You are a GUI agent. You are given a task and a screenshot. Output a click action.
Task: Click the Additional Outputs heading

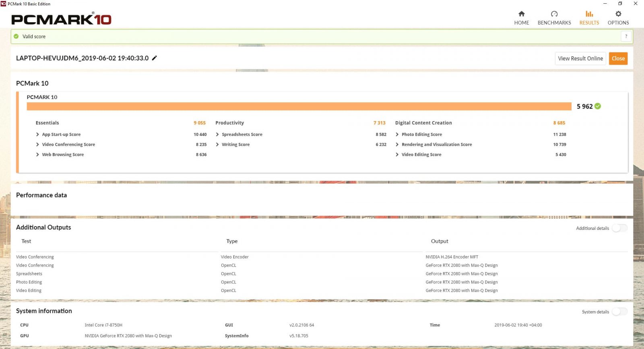pos(43,227)
